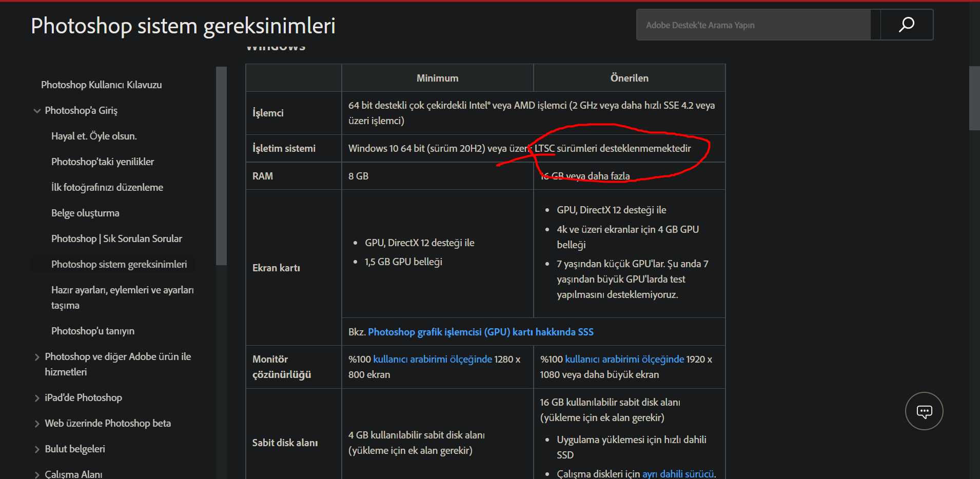Focus the Adobe Destek'te Arama Yapın field
Viewport: 980px width, 479px height.
tap(753, 25)
